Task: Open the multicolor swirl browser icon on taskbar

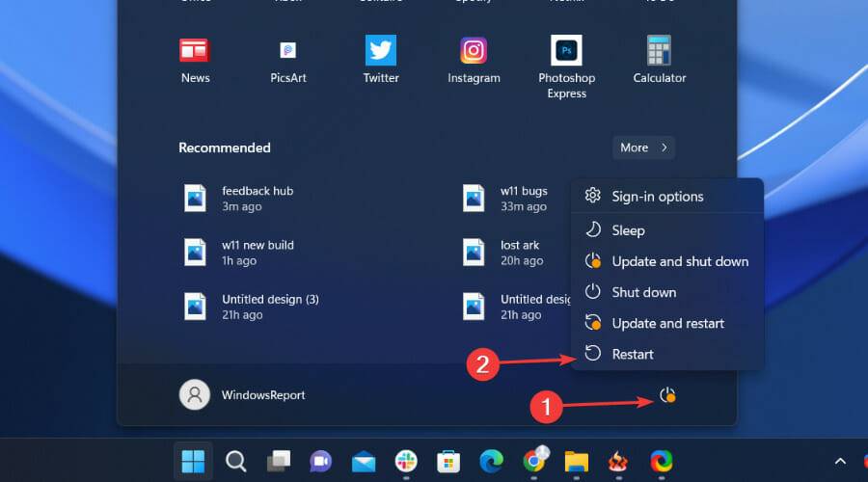Action: (661, 461)
